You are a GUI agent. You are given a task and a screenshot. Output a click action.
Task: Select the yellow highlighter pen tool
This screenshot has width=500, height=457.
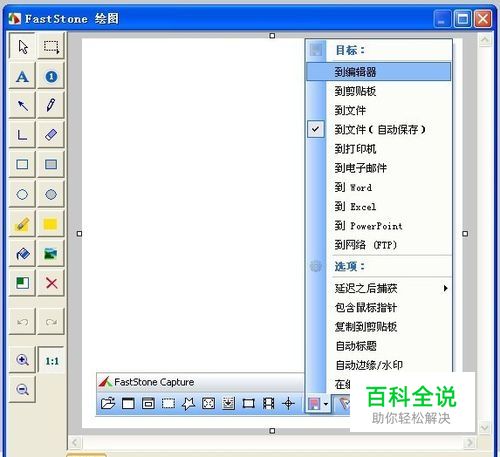pos(22,224)
